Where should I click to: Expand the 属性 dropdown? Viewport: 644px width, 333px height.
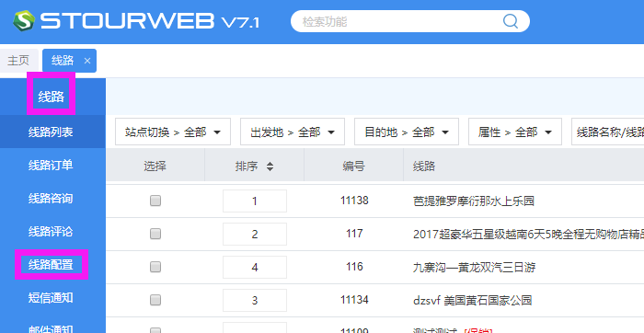[x=515, y=132]
